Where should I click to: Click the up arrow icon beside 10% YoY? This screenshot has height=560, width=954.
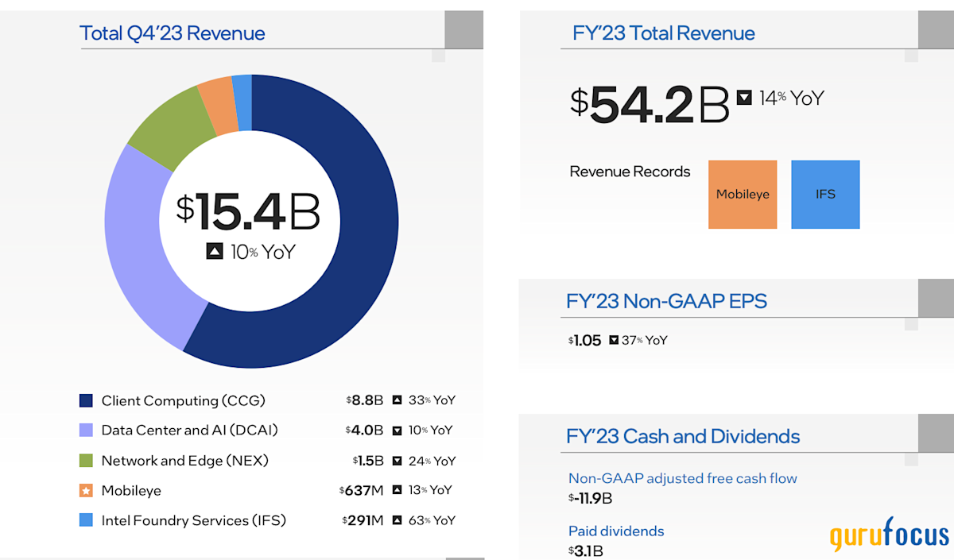point(215,252)
